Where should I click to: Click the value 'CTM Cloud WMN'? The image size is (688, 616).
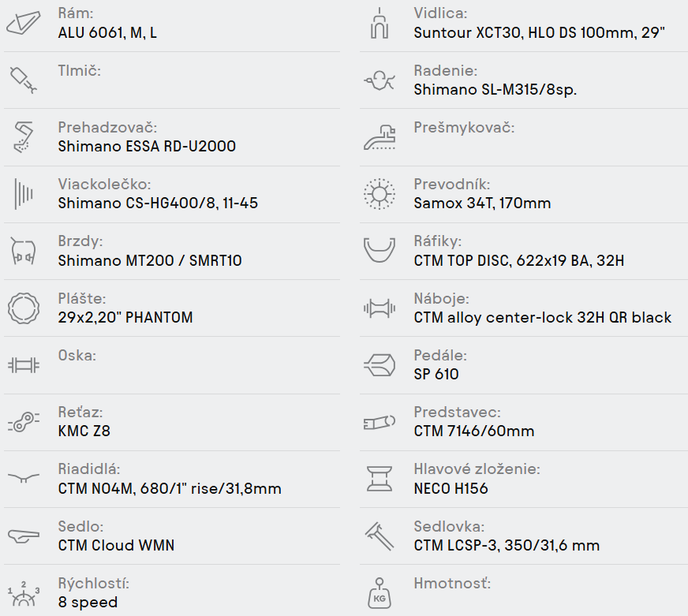(116, 545)
